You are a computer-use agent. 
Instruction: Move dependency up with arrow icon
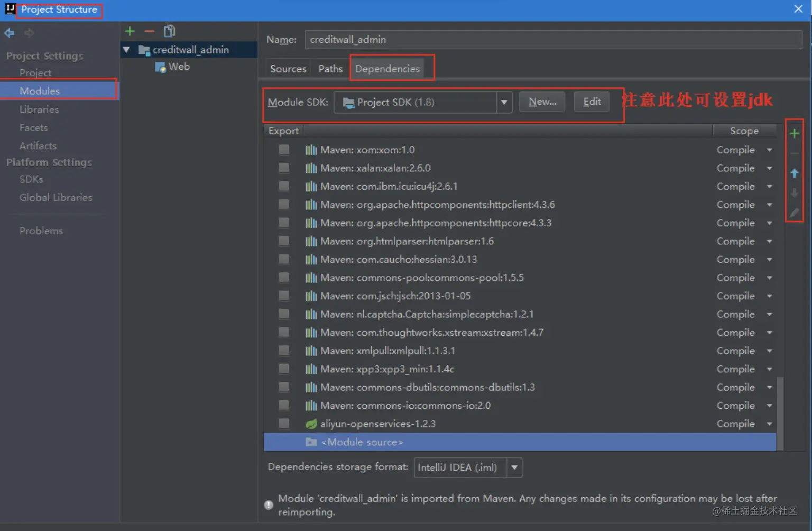(x=794, y=173)
